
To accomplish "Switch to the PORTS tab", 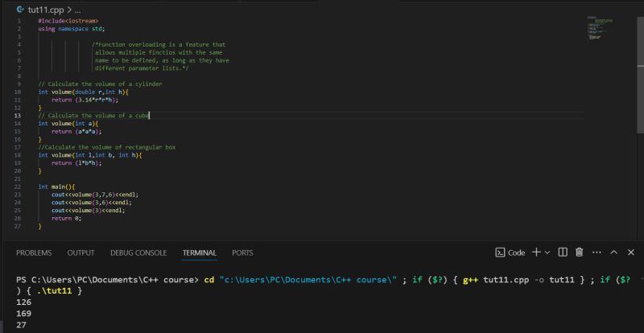I will pyautogui.click(x=242, y=253).
